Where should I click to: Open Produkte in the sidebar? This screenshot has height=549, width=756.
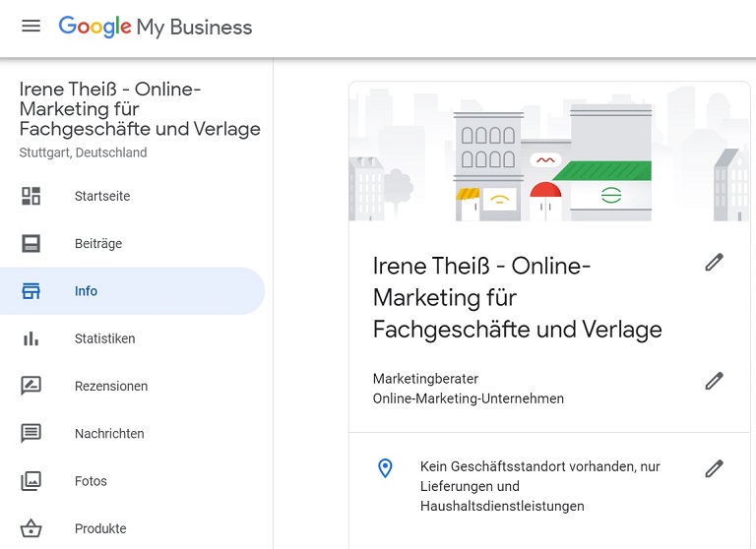click(132, 528)
